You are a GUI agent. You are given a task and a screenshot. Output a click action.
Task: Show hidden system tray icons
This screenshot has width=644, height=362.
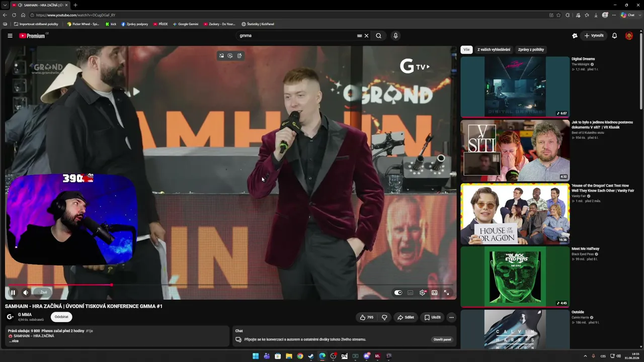pos(585,356)
